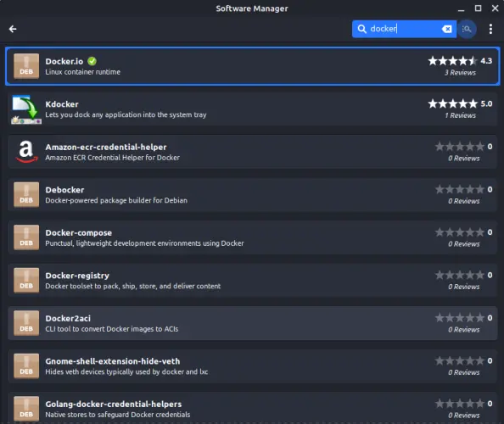
Task: Click the Kdocker application icon
Action: (26, 109)
